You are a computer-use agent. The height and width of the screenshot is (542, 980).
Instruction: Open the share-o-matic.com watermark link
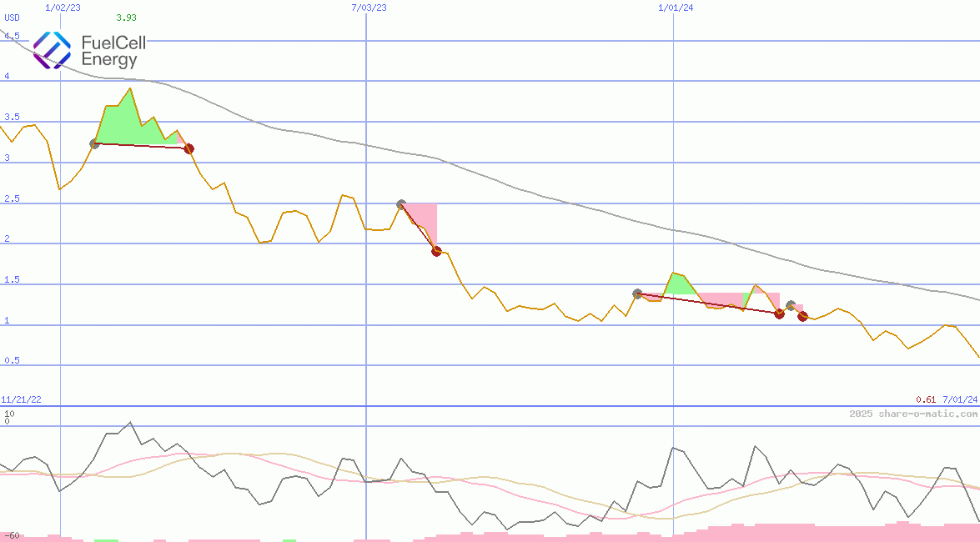click(913, 414)
